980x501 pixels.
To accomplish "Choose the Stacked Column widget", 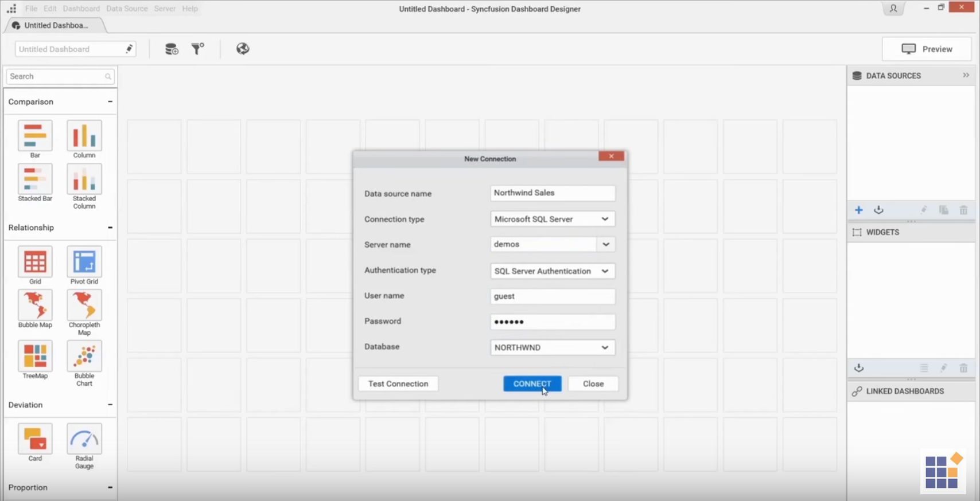I will [x=84, y=179].
